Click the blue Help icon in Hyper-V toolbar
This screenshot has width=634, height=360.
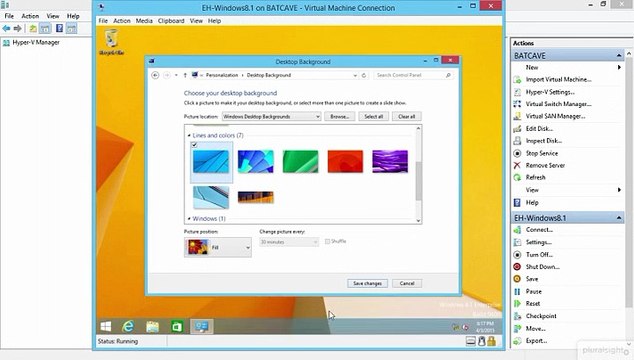59,28
